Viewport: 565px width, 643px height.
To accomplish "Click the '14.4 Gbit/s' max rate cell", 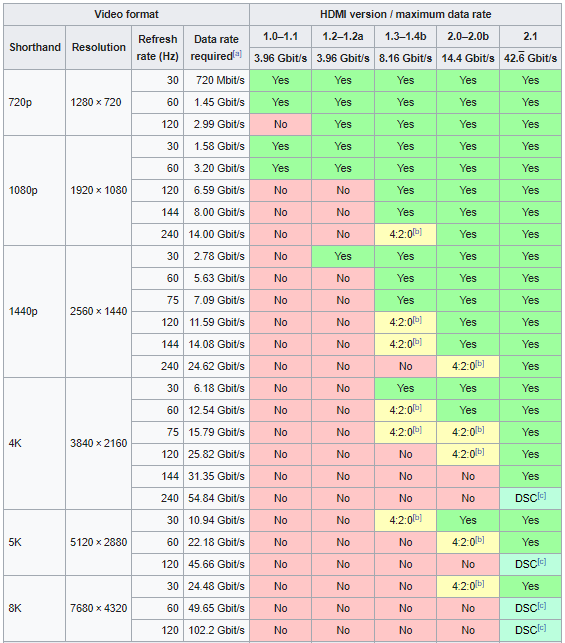I will [x=468, y=58].
